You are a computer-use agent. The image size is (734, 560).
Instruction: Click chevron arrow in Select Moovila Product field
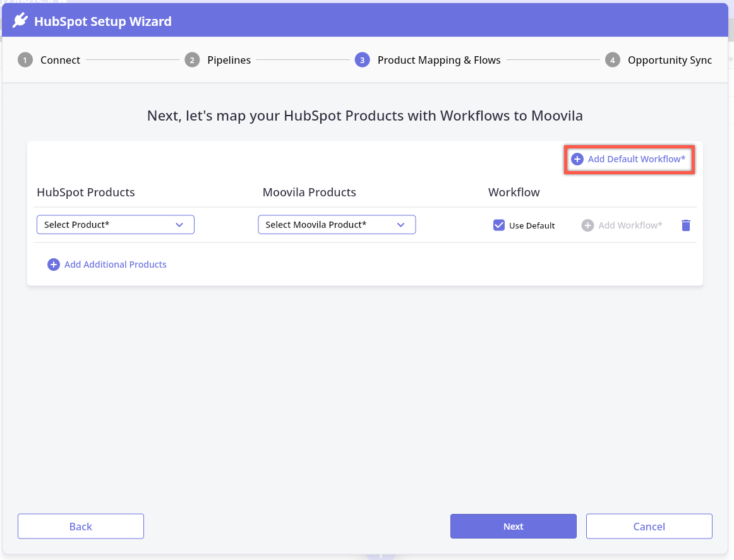(x=400, y=225)
